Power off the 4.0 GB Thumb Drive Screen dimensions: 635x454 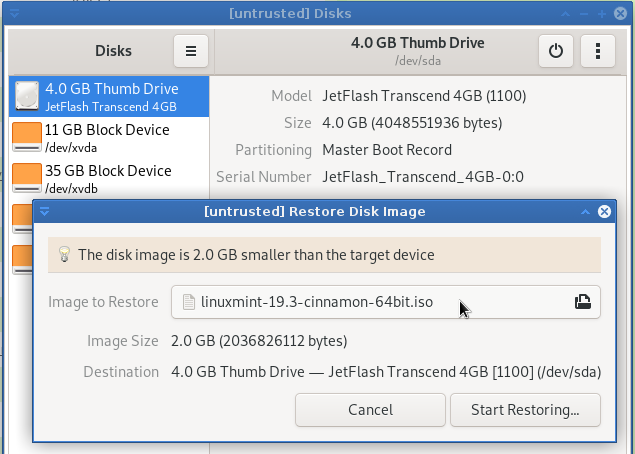556,51
